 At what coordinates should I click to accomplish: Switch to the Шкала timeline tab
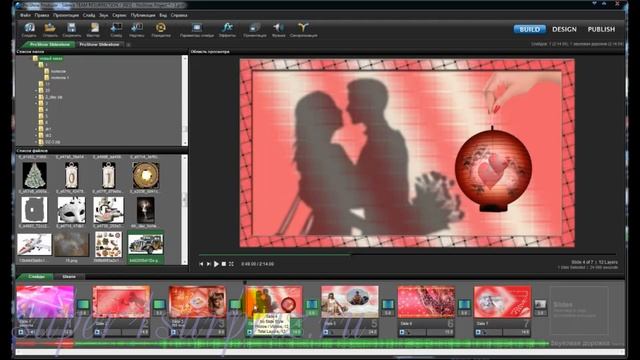69,276
